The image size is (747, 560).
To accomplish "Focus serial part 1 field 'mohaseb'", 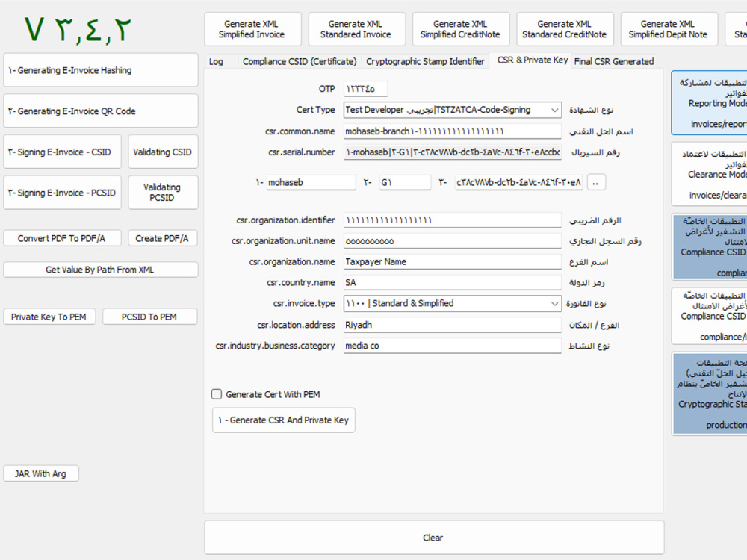I will click(311, 182).
